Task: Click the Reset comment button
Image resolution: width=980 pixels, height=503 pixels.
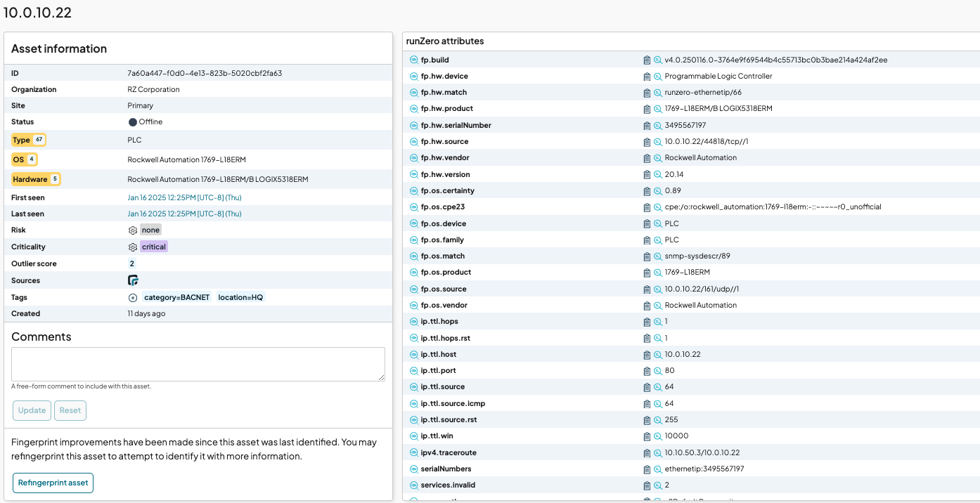Action: [x=70, y=410]
